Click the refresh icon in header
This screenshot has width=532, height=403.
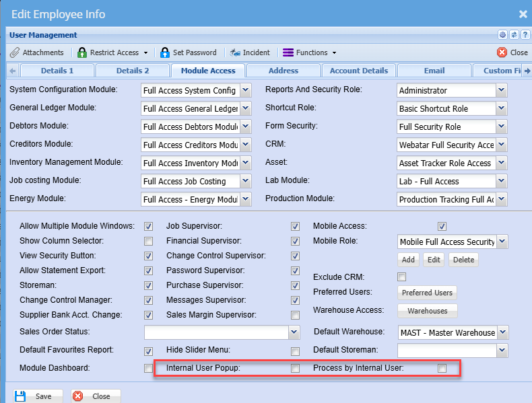coord(514,34)
